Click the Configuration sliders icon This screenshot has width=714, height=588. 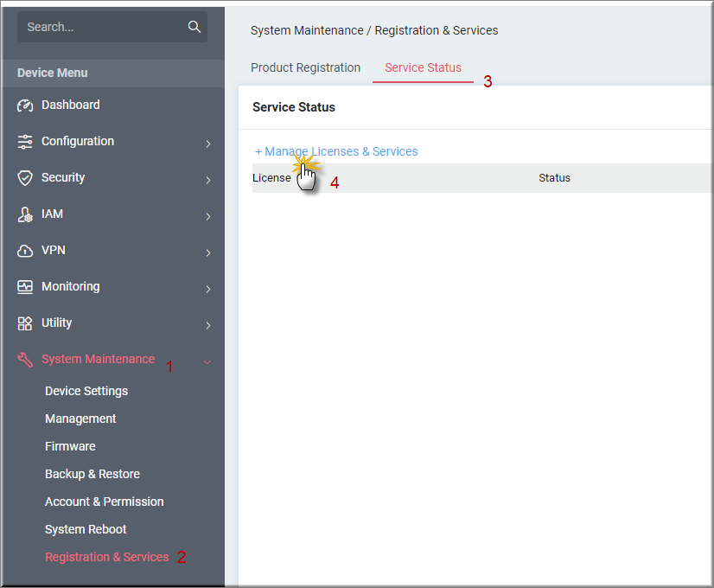click(25, 142)
